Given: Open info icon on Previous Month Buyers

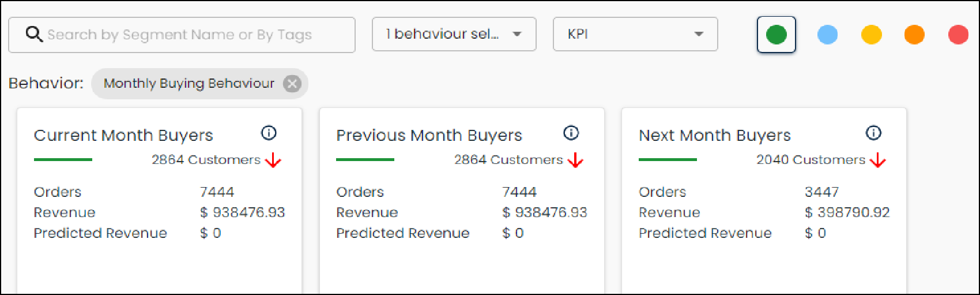Looking at the screenshot, I should pos(571,133).
